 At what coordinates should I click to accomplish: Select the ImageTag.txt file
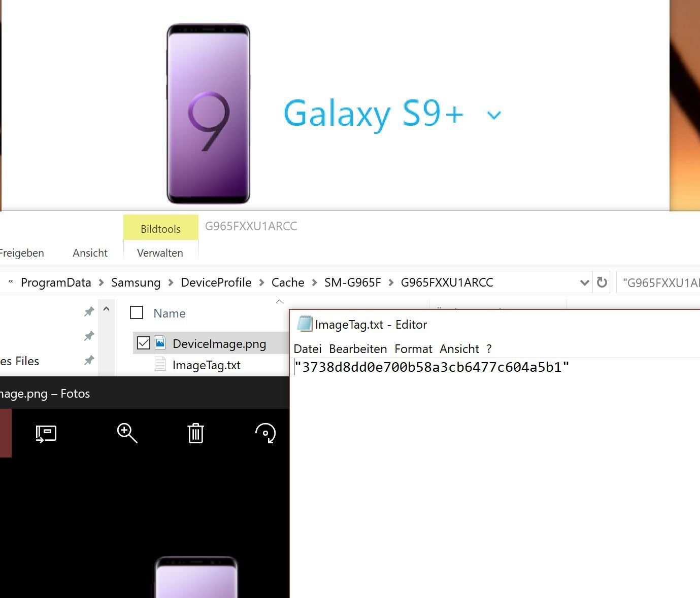(x=206, y=365)
